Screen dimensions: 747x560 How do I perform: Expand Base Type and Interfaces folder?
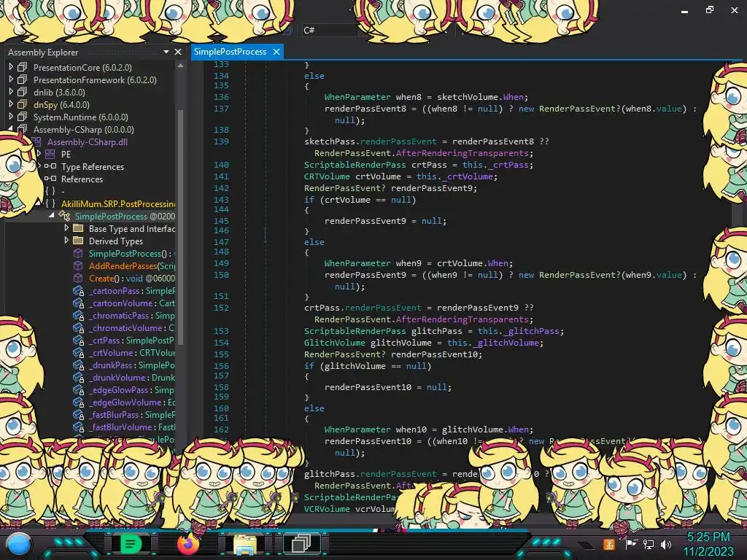coord(66,228)
